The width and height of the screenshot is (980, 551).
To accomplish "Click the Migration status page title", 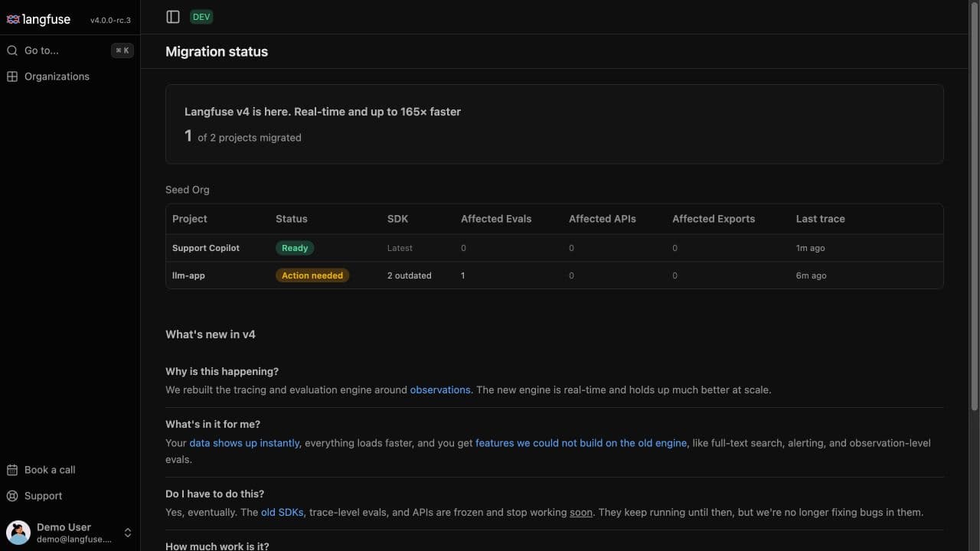I will coord(217,52).
